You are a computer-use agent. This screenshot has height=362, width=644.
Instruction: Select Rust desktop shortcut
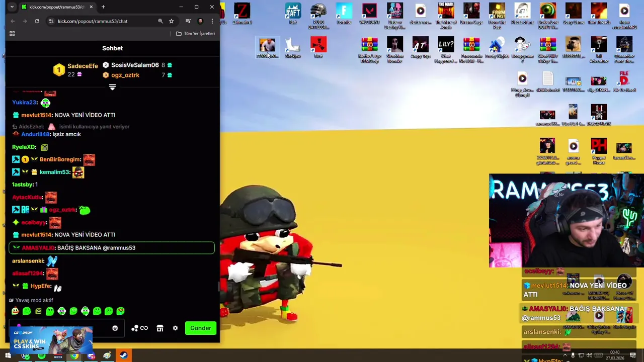point(318,48)
